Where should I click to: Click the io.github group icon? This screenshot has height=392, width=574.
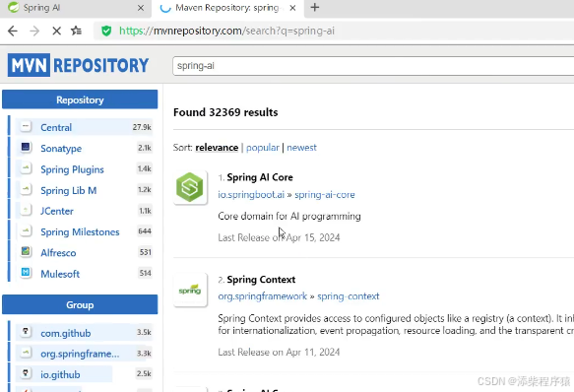click(x=26, y=373)
